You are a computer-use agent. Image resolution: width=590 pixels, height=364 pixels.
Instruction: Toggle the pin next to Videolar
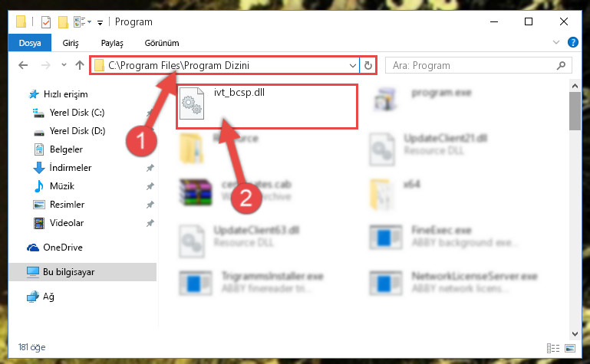tap(150, 223)
